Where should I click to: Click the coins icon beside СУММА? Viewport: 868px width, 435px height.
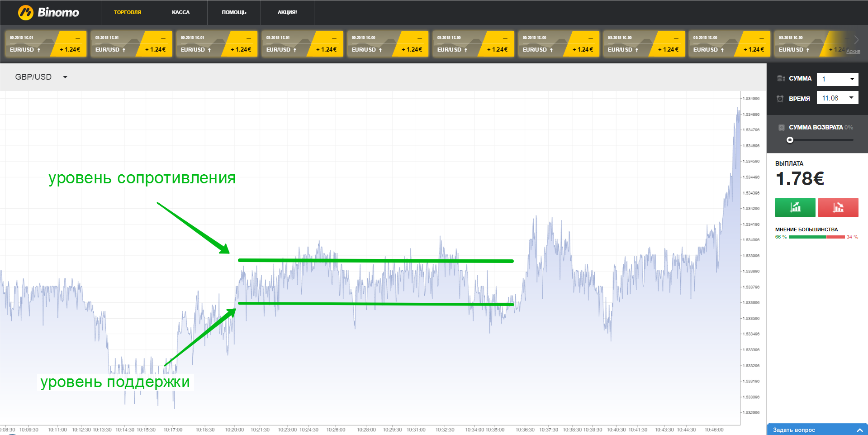pyautogui.click(x=781, y=78)
